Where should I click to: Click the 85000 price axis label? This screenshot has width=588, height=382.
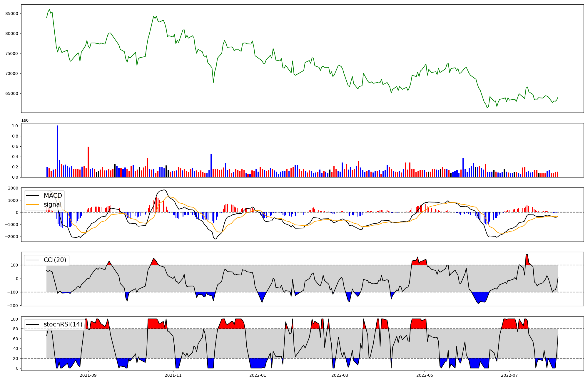point(12,14)
